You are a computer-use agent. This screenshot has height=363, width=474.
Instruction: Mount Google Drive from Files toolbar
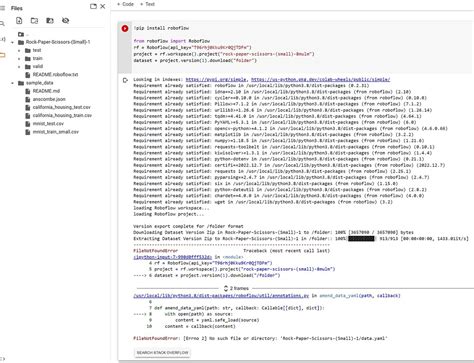(50, 21)
